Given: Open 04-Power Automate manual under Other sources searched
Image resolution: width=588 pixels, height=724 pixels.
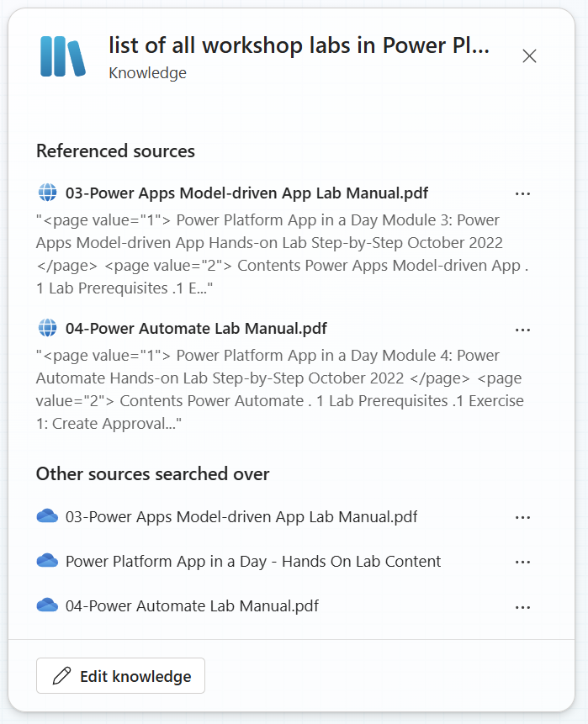Looking at the screenshot, I should pyautogui.click(x=192, y=605).
